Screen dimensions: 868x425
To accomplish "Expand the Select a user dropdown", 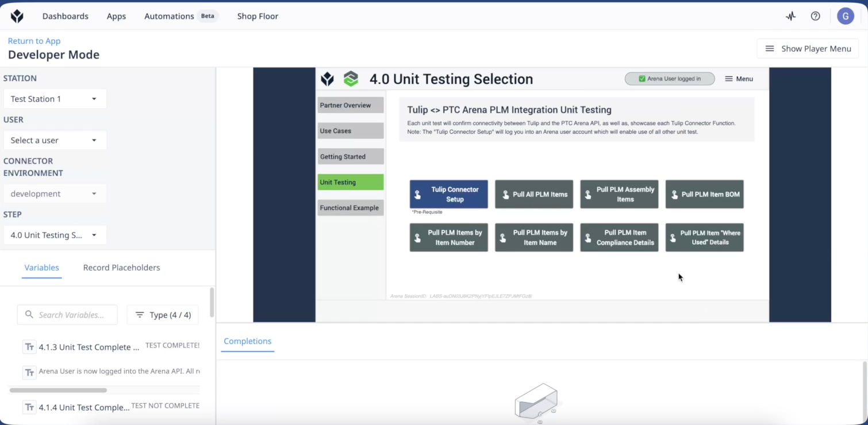I will click(55, 140).
